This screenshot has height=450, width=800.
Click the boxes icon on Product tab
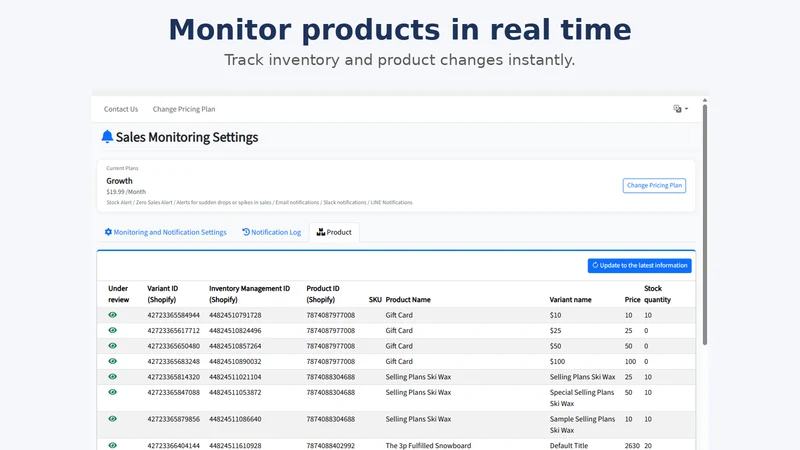coord(320,232)
